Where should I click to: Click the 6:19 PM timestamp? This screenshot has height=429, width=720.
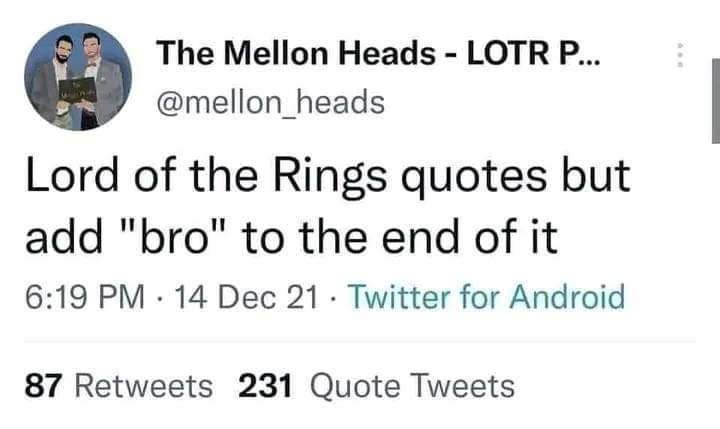point(84,297)
